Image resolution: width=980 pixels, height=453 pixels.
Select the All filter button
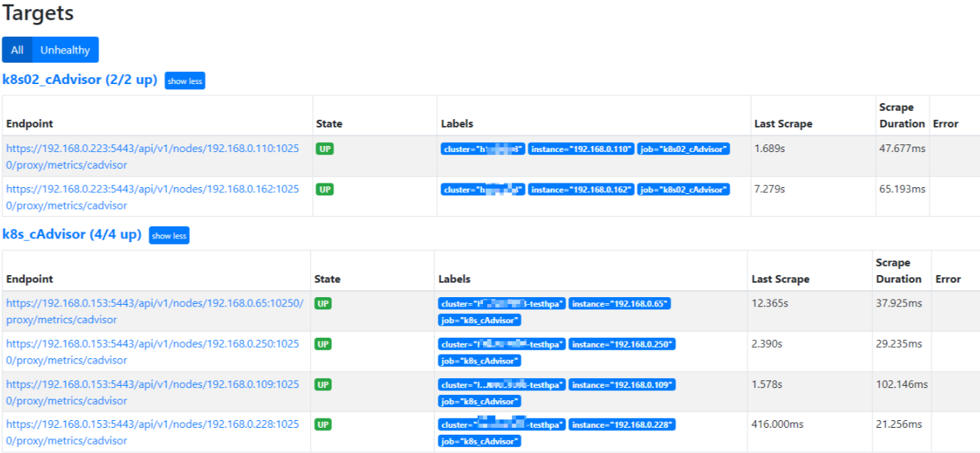[17, 50]
